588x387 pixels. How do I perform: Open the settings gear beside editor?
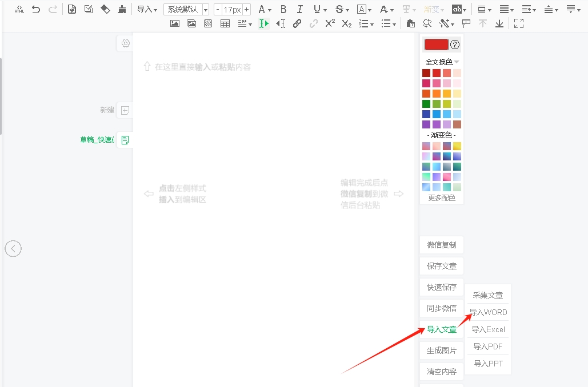pyautogui.click(x=126, y=43)
